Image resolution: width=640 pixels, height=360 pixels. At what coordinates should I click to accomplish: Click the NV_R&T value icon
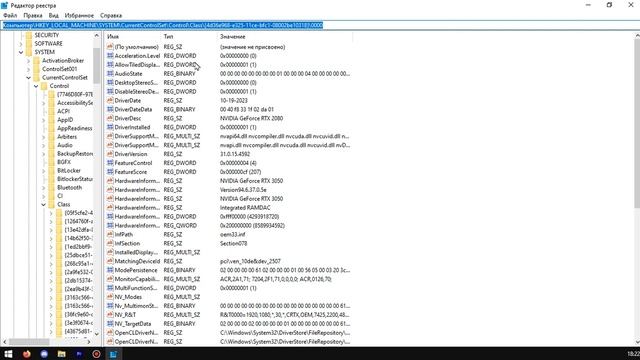110,315
